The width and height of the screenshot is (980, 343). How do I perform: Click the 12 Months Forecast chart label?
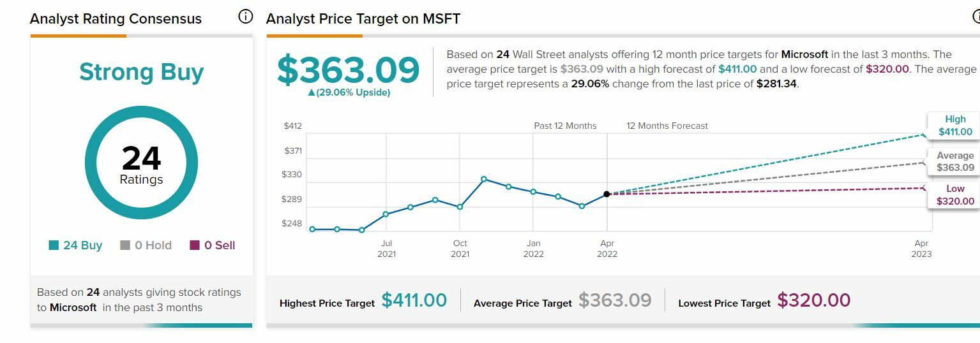click(x=667, y=126)
